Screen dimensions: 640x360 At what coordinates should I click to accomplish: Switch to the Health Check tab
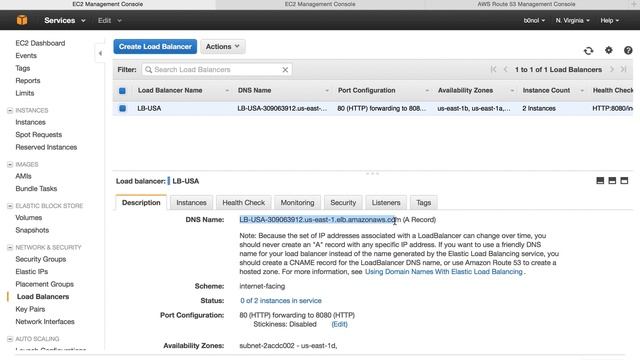coord(243,202)
